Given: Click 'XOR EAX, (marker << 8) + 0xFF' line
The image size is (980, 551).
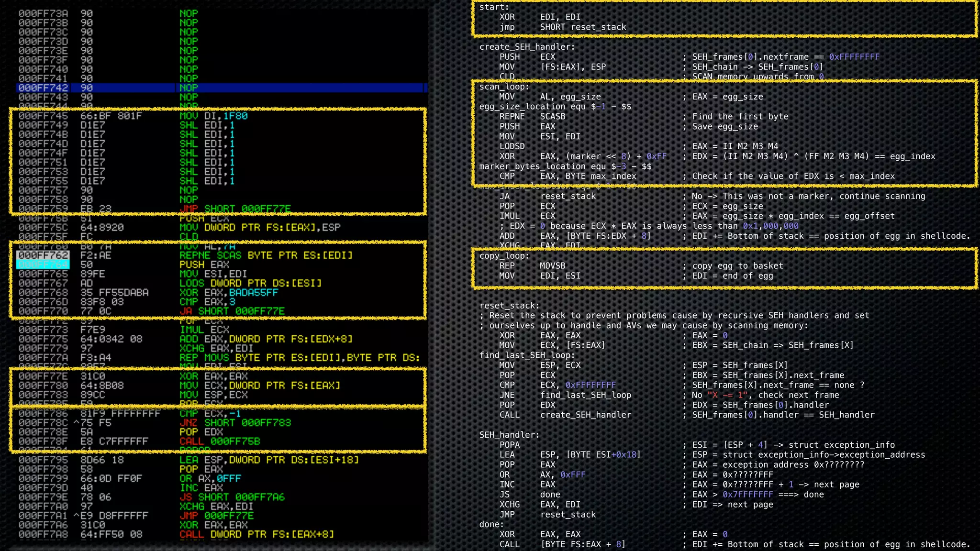Looking at the screenshot, I should click(583, 156).
